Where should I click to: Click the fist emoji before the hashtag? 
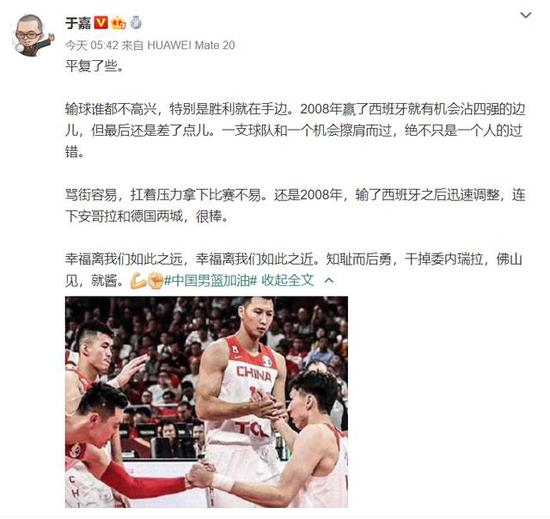(x=155, y=281)
